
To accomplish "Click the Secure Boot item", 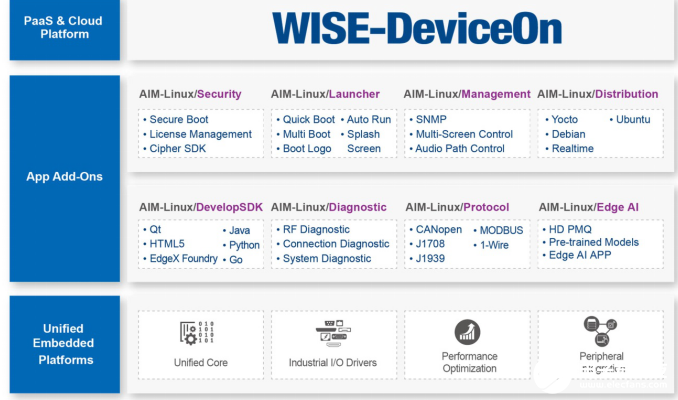I will click(179, 119).
